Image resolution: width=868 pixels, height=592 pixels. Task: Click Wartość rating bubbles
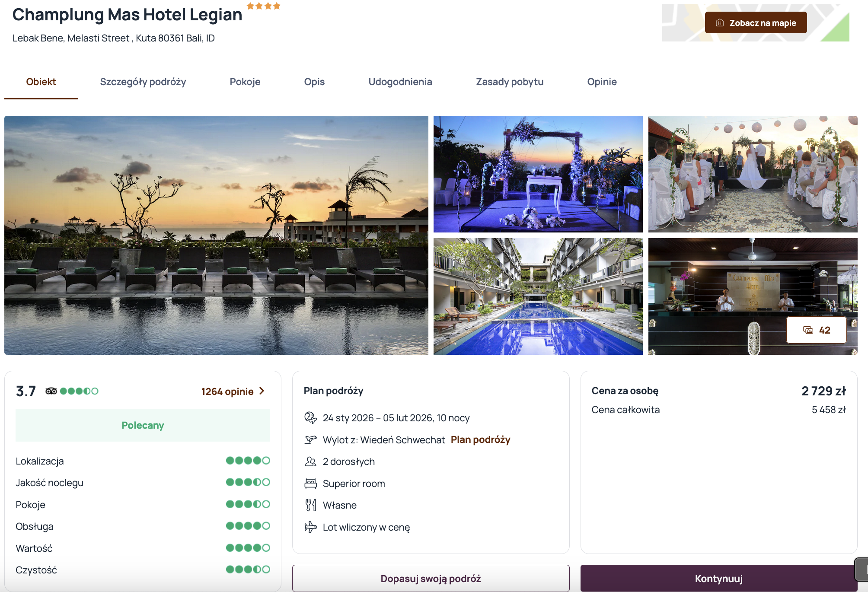(248, 548)
